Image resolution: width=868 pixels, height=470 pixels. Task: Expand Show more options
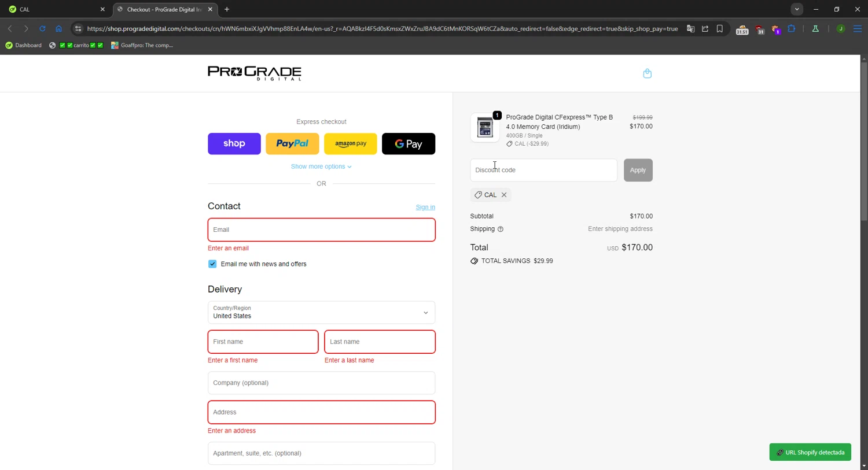321,166
